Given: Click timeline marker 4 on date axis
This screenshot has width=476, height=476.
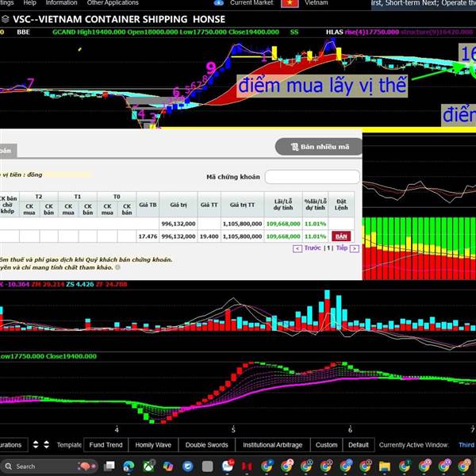Looking at the screenshot, I should [117, 429].
